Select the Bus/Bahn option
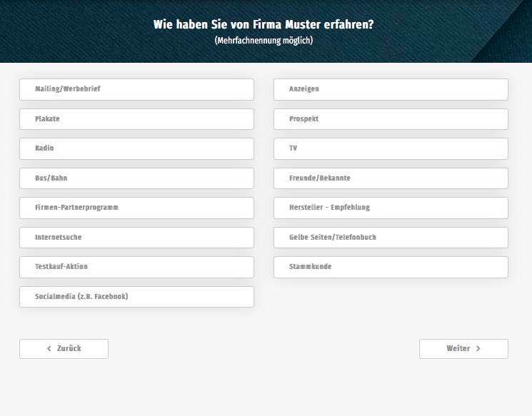Screen dimensions: 532x416 coord(136,178)
